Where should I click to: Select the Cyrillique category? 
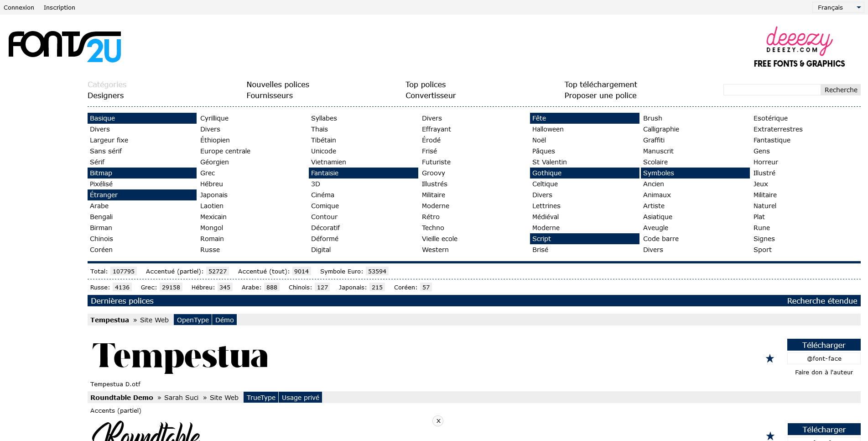(x=214, y=118)
